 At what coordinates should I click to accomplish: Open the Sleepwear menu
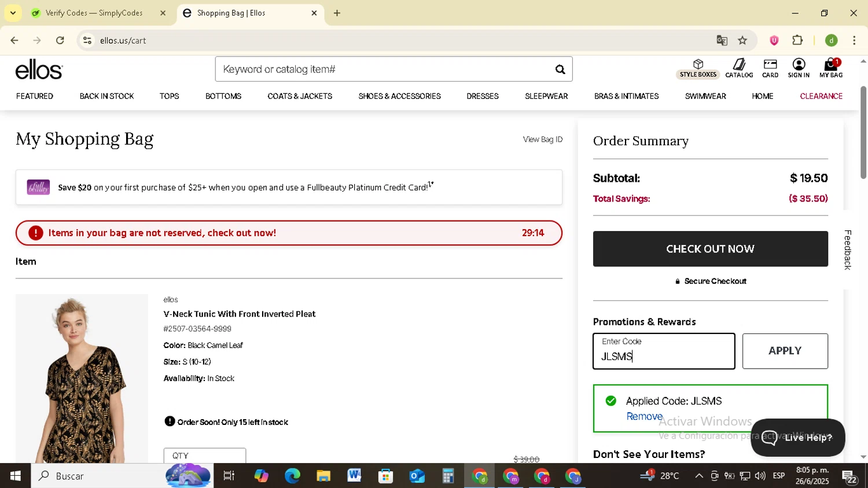tap(546, 96)
